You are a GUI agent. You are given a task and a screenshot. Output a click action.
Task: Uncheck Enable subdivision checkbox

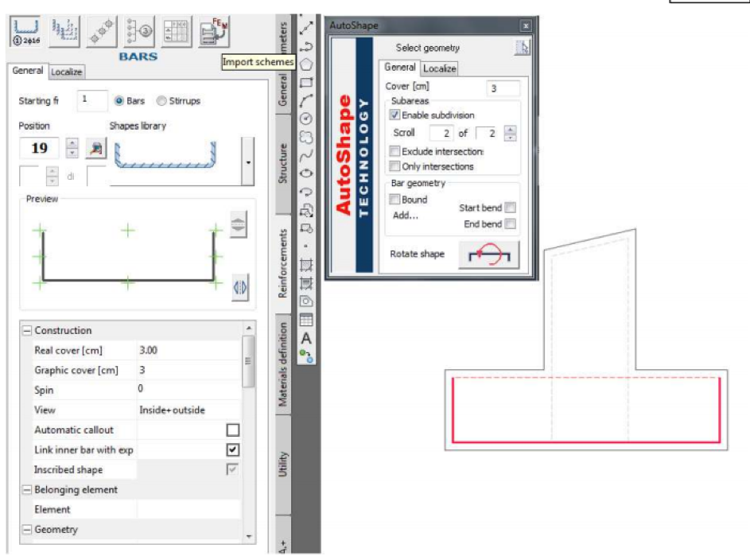pyautogui.click(x=395, y=115)
